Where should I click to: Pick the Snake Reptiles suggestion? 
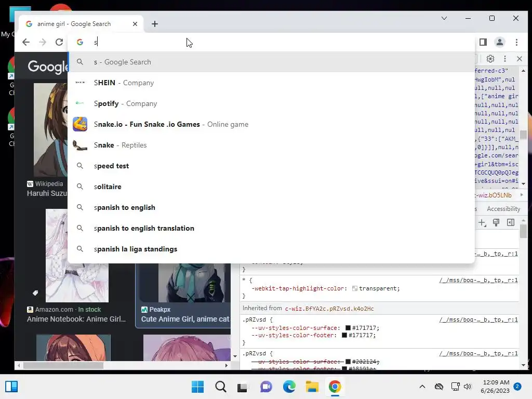point(271,145)
